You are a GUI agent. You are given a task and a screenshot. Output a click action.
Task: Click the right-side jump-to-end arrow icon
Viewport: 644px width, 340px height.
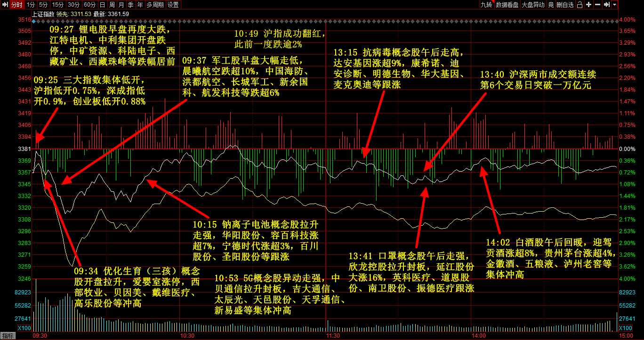(x=607, y=5)
